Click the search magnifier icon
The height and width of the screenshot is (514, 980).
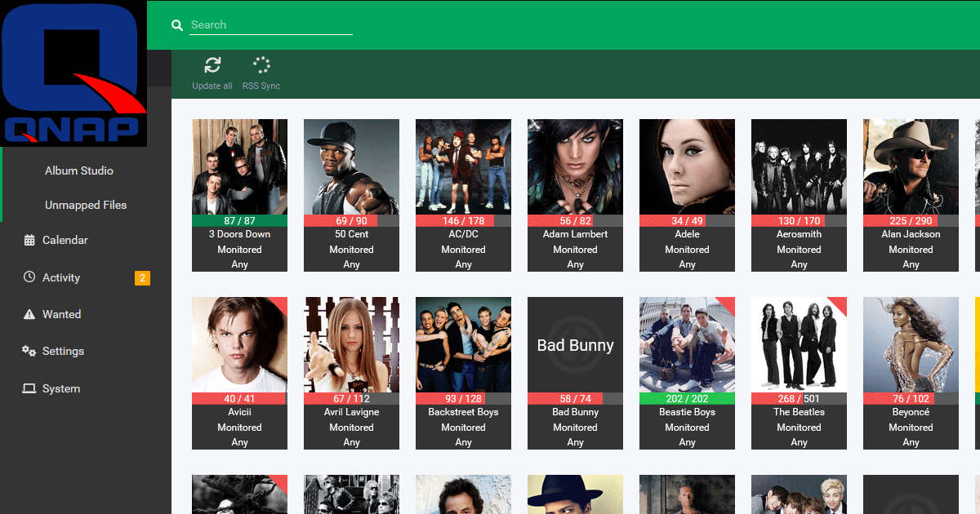(177, 25)
